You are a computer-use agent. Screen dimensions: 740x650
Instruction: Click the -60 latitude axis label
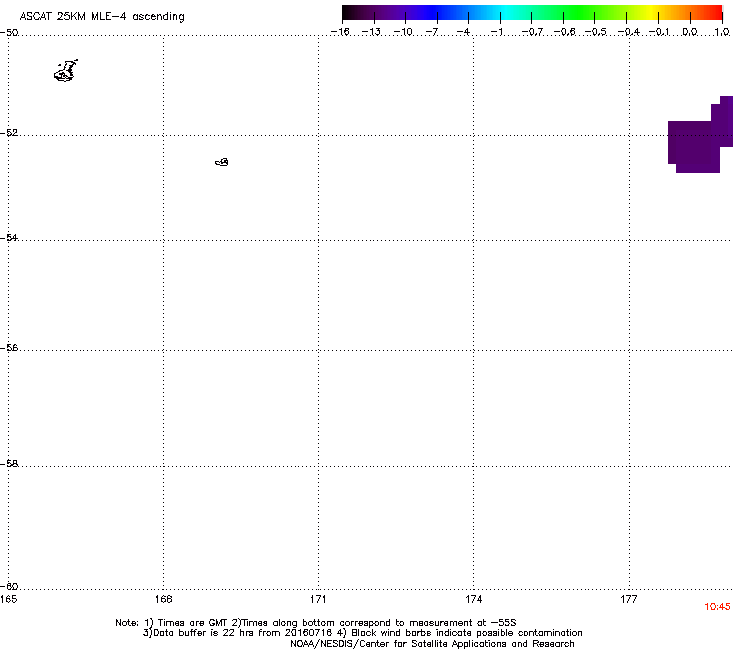[x=9, y=586]
